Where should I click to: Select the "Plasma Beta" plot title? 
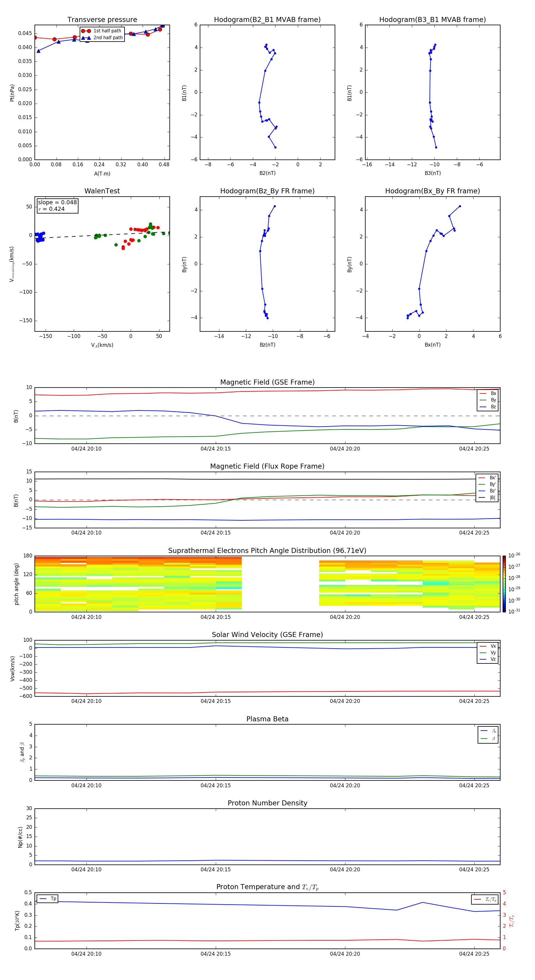pyautogui.click(x=267, y=719)
